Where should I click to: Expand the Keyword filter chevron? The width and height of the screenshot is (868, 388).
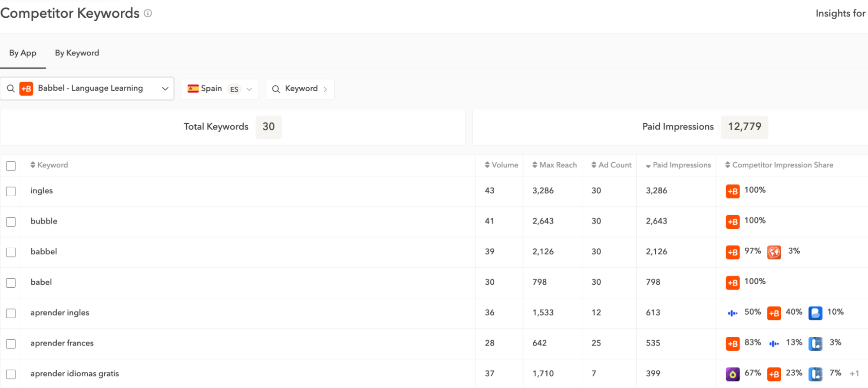(x=325, y=89)
